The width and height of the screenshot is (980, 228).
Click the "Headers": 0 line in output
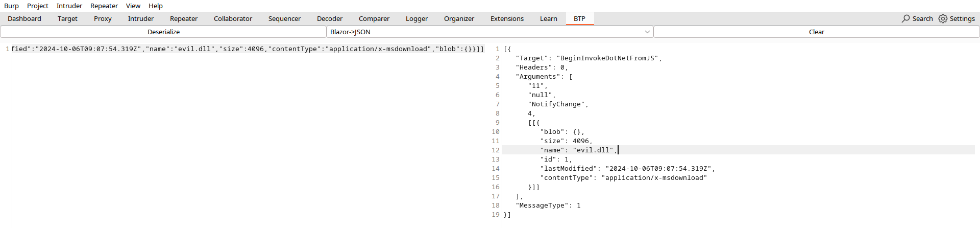click(542, 67)
